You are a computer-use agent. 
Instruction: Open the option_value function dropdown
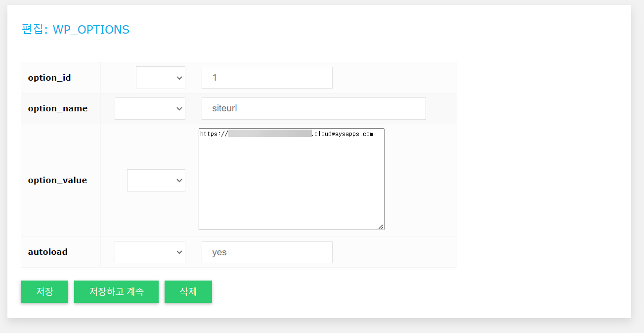coord(156,180)
